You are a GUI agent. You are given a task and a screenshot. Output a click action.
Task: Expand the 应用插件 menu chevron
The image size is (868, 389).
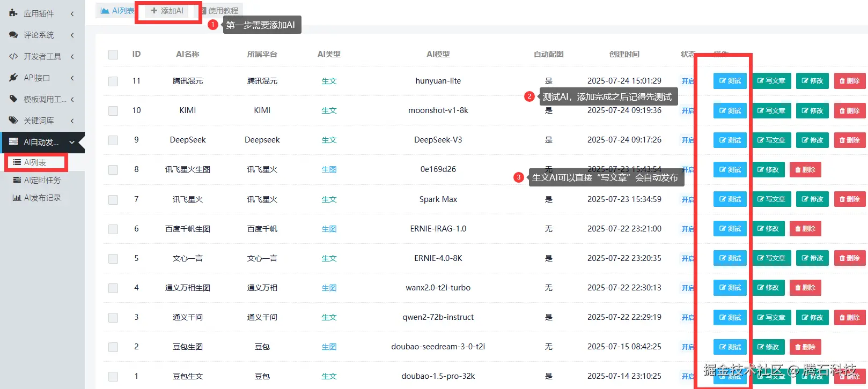coord(72,13)
